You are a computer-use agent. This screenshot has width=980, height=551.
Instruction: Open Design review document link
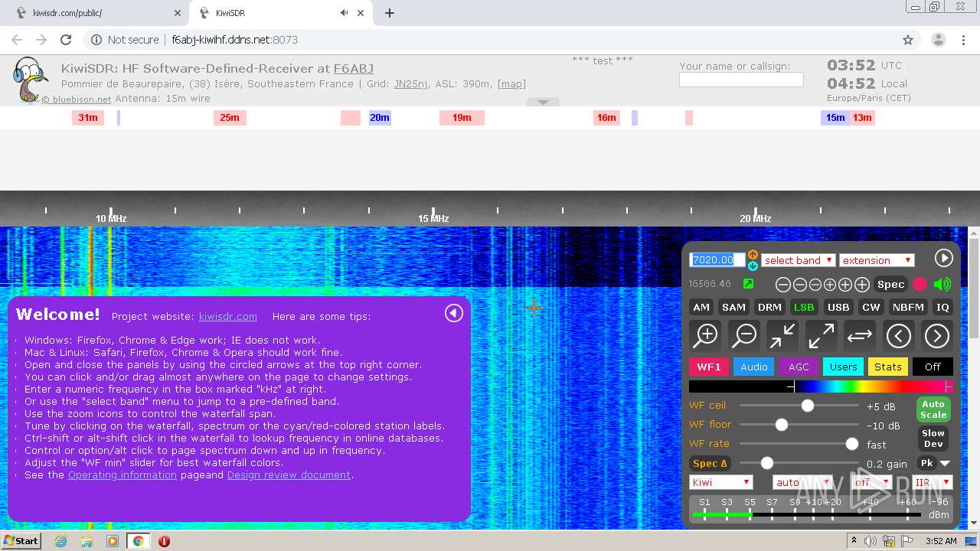289,474
